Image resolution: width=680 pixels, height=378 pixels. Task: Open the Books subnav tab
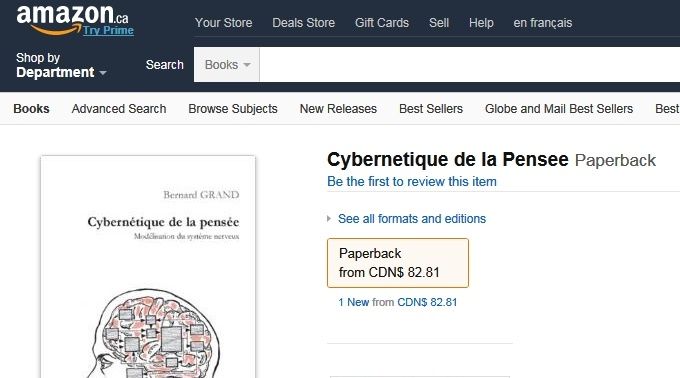31,109
